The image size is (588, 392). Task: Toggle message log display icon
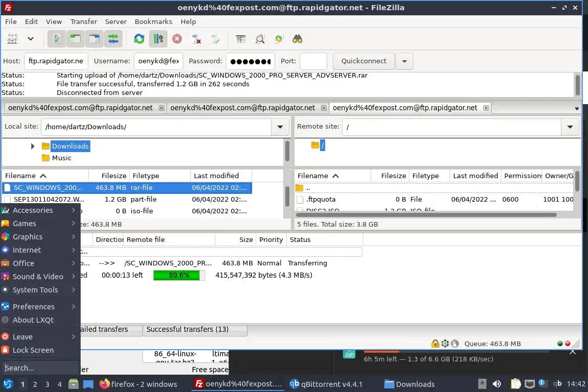[x=57, y=39]
